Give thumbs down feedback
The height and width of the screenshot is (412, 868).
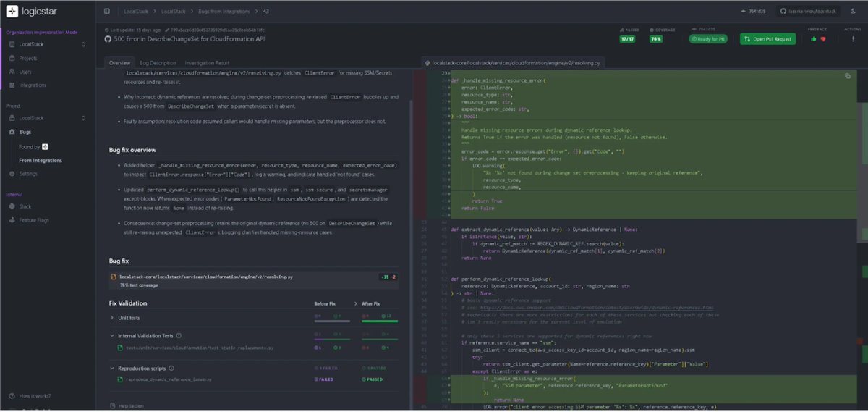coord(823,39)
